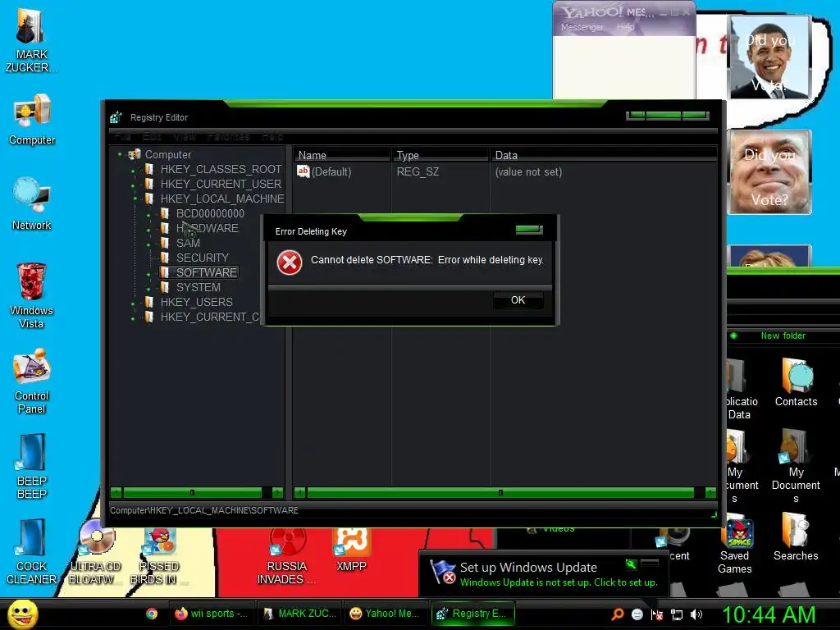Click the Computer\HKEY_LOCAL_MACHINE\SOFTWARE status bar path

click(x=204, y=510)
